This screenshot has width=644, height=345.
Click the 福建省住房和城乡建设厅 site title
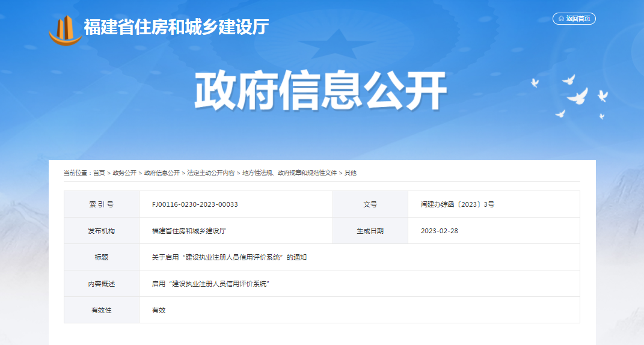177,27
